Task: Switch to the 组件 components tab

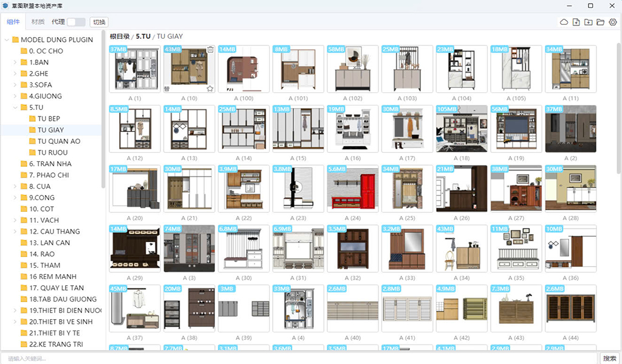Action: click(13, 22)
